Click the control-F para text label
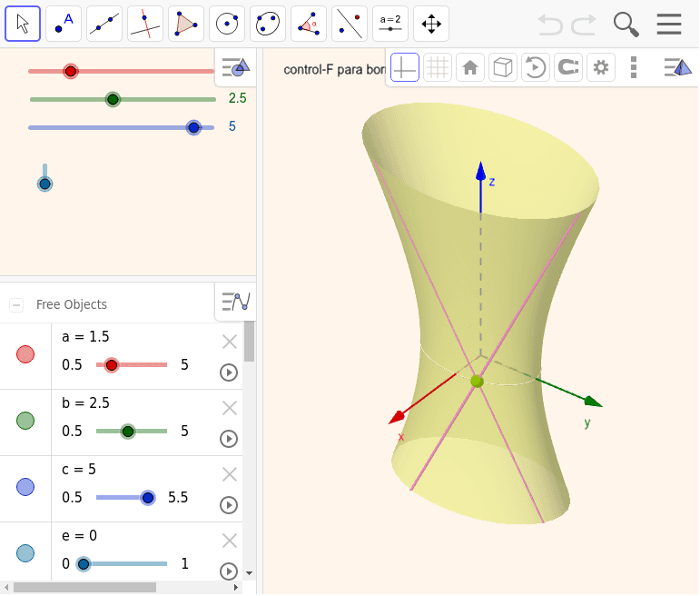The height and width of the screenshot is (596, 700). pyautogui.click(x=334, y=70)
